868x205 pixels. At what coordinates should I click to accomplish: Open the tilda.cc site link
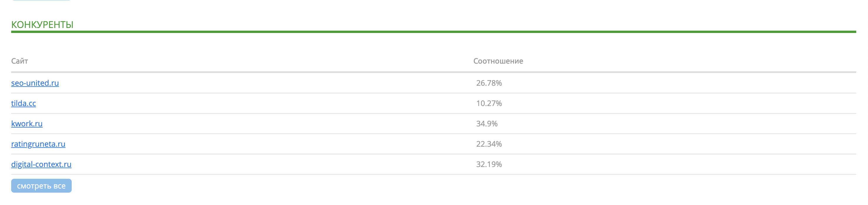(x=23, y=103)
